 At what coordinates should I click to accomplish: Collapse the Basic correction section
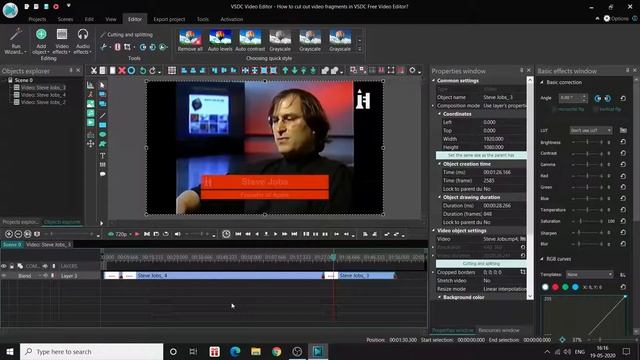point(542,82)
